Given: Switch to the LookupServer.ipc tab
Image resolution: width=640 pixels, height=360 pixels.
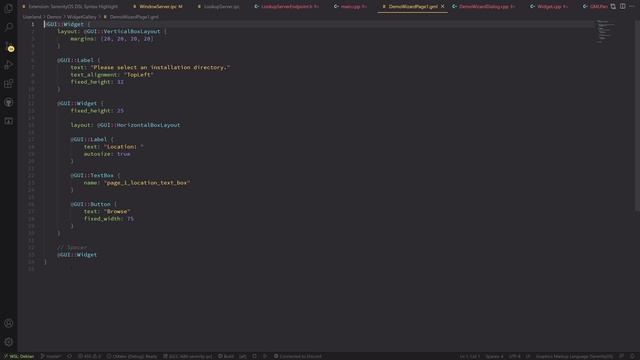Looking at the screenshot, I should [219, 7].
